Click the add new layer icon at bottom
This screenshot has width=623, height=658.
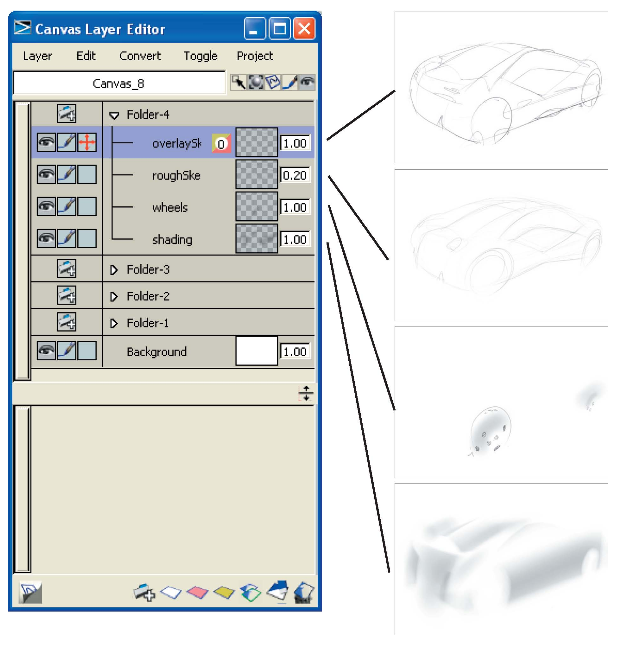pos(144,593)
